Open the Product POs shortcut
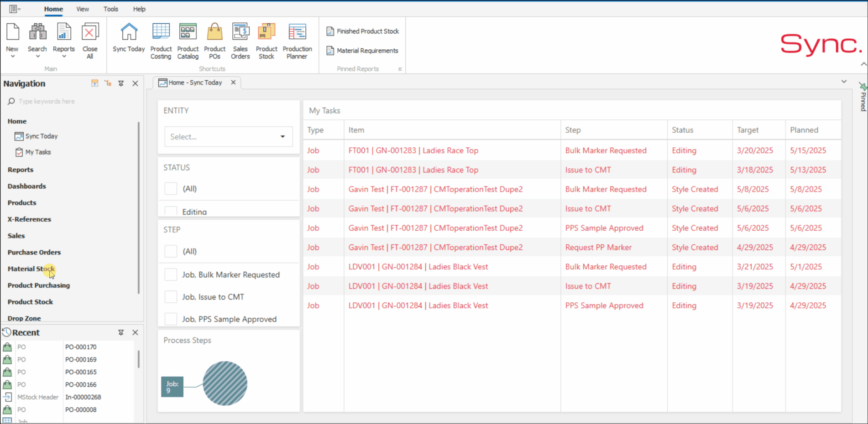This screenshot has width=868, height=424. [x=214, y=41]
